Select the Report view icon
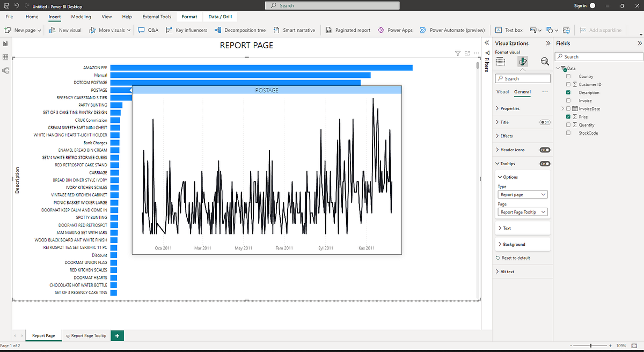This screenshot has width=644, height=352. tap(5, 43)
